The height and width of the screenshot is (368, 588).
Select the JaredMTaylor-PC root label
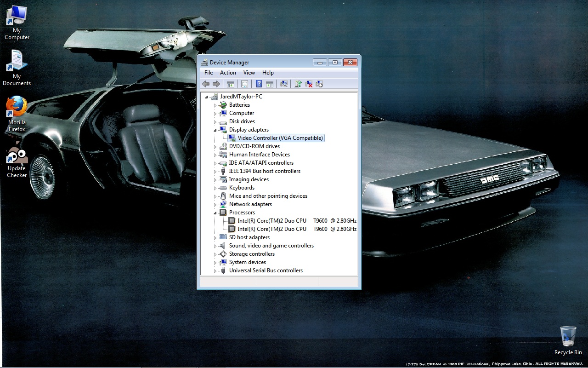(241, 97)
